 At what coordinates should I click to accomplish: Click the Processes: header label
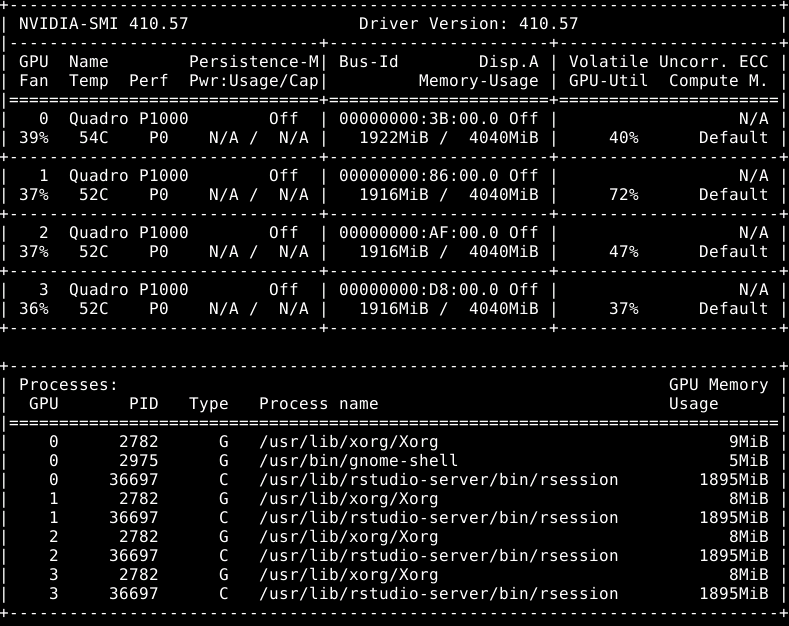[68, 385]
